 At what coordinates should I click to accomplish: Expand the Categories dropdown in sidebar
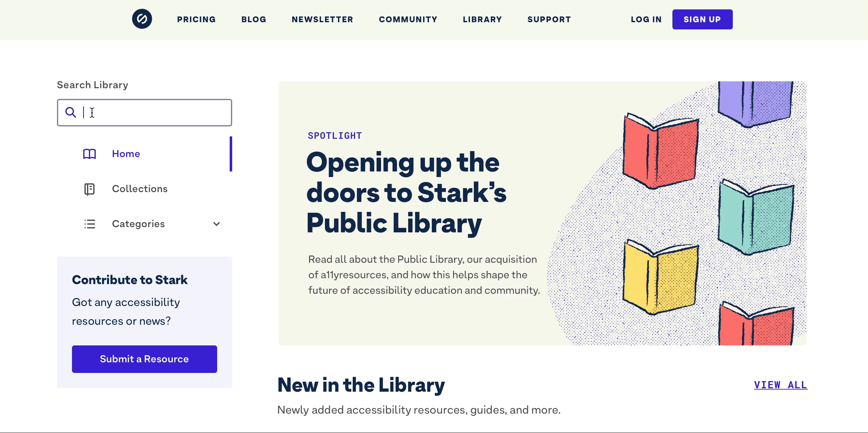(216, 224)
